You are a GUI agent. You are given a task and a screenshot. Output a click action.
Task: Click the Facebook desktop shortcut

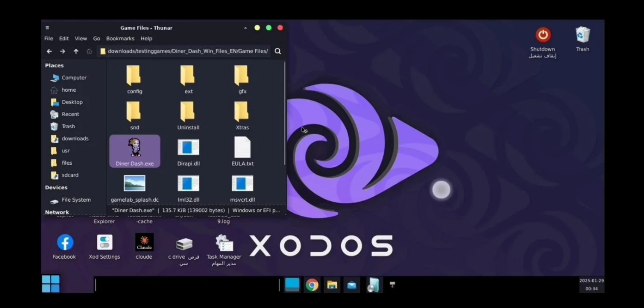64,247
